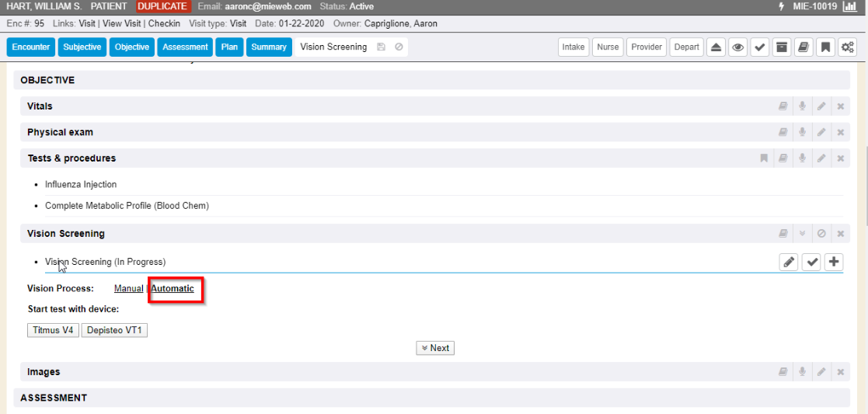
Task: Click the gears settings icon in toolbar
Action: 847,47
